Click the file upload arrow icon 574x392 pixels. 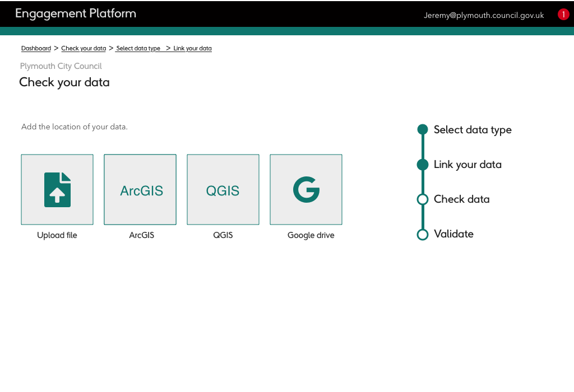[57, 189]
